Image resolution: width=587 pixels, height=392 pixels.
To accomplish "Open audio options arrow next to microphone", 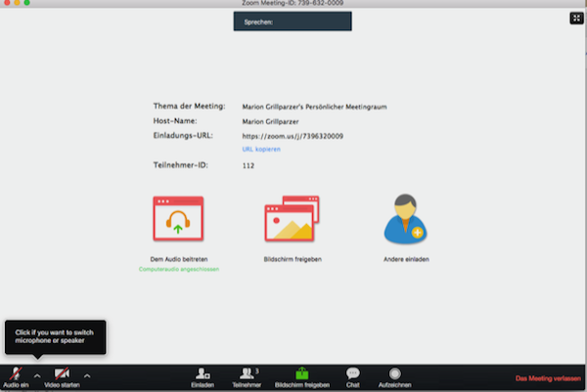I will point(37,376).
